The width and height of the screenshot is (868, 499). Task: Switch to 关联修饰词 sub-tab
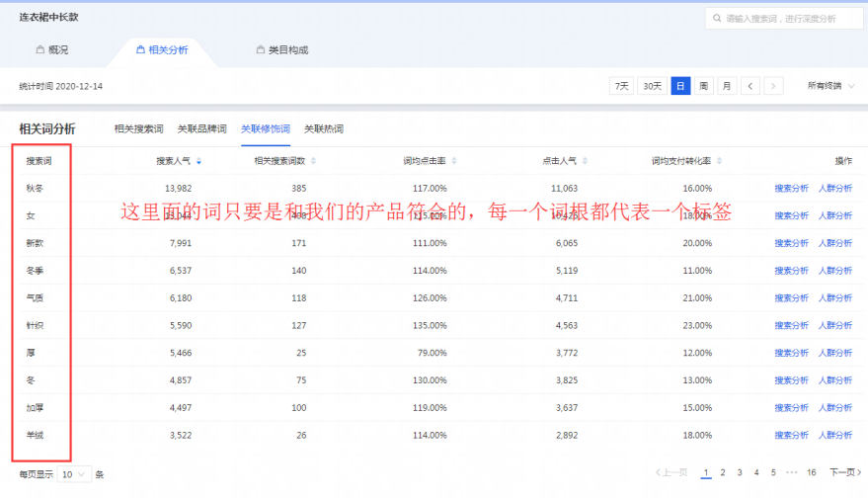(x=266, y=129)
